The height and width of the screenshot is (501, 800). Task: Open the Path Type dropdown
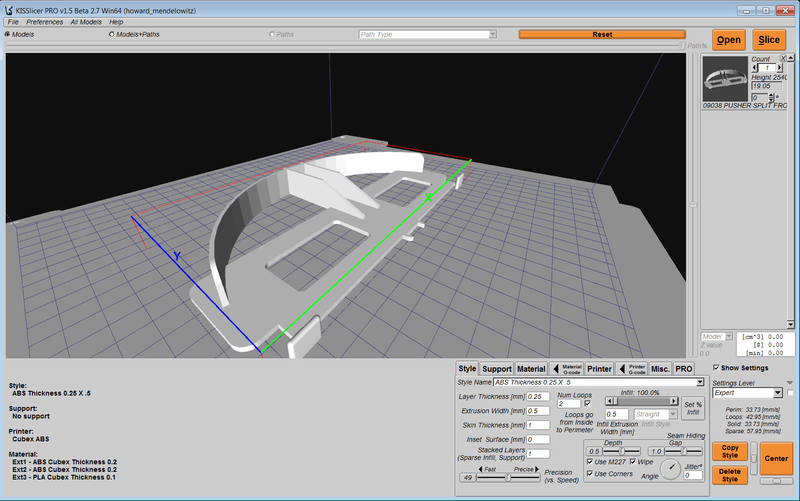[x=428, y=34]
